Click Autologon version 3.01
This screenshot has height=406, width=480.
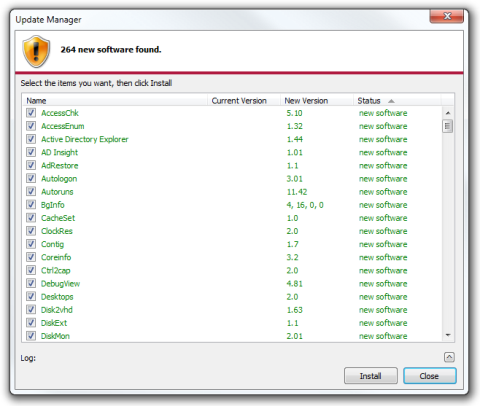[x=295, y=179]
